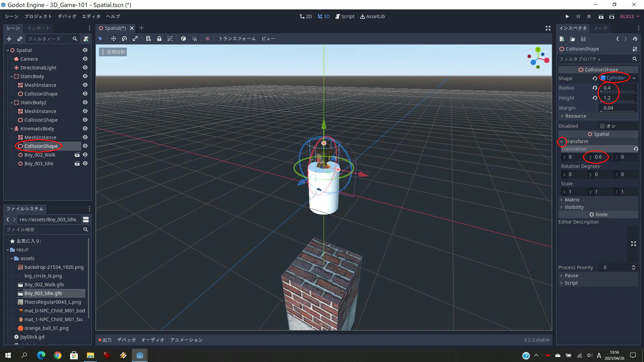Open the AssetLib workspace
This screenshot has width=644, height=362.
(x=372, y=16)
